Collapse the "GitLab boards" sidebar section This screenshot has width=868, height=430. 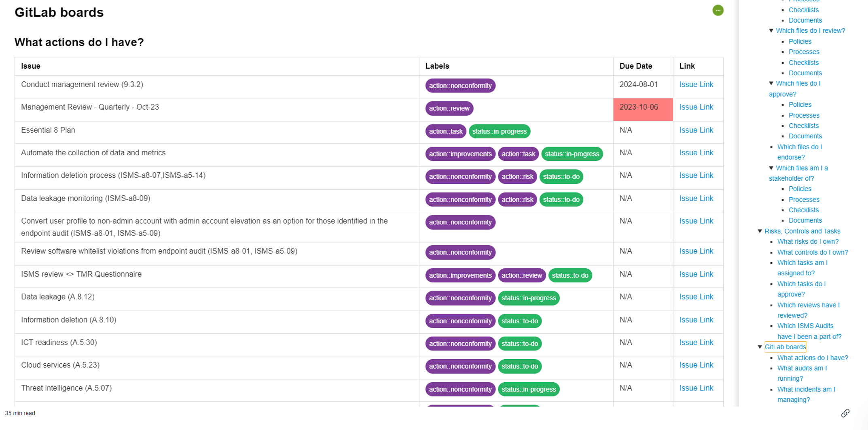[x=760, y=347]
